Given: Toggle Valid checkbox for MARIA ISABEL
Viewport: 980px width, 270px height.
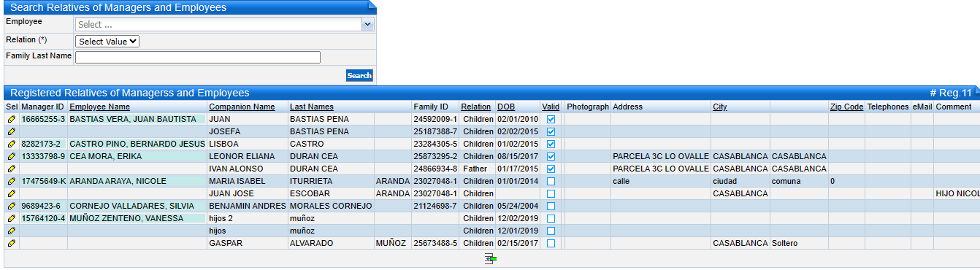Looking at the screenshot, I should coord(551,181).
